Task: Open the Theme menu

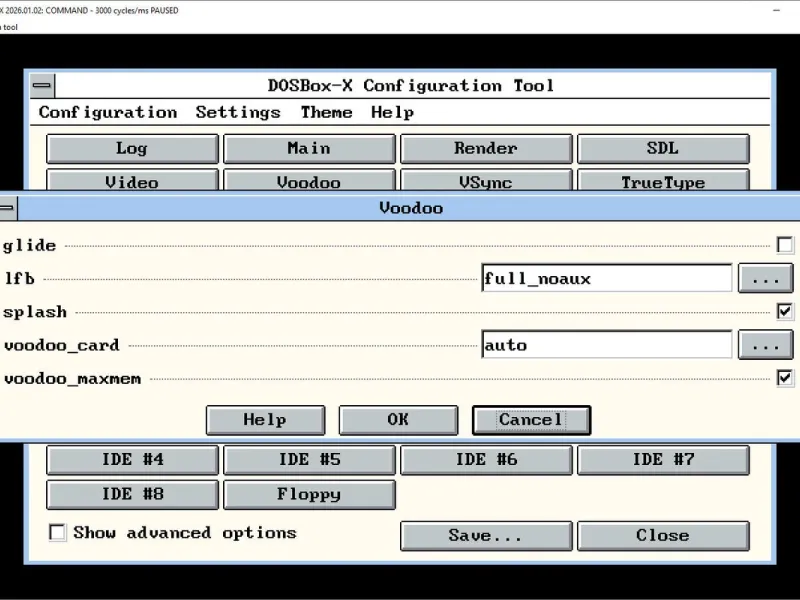Action: [x=326, y=112]
